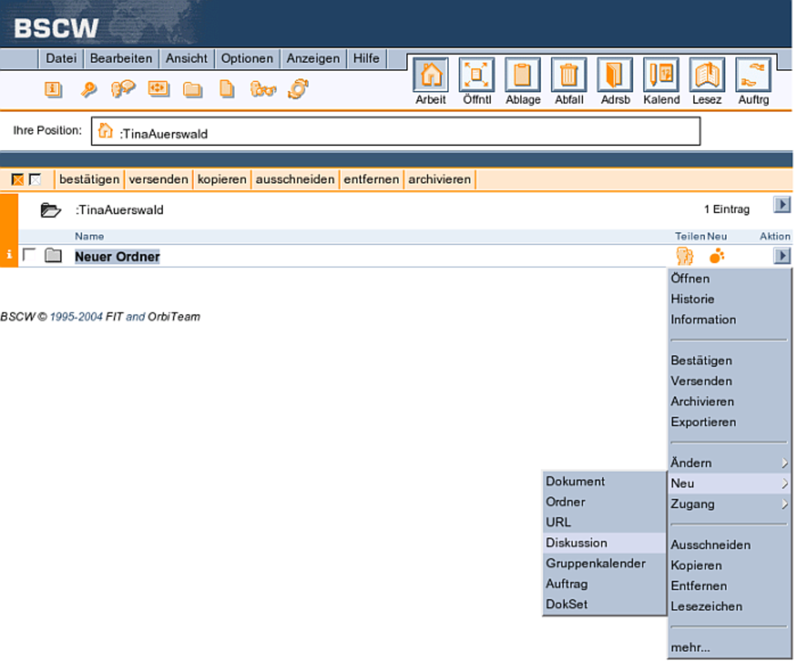
Task: Toggle the Neuer Ordner action menu arrow
Action: [782, 256]
